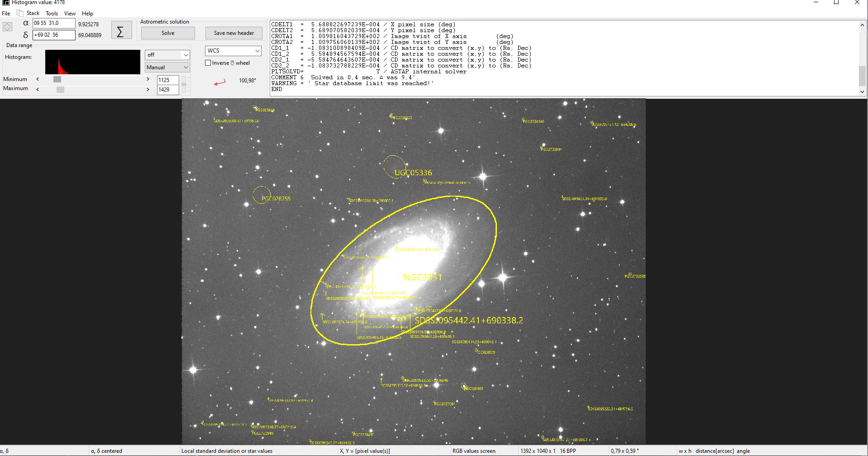Click 'RGB values screen' status entry
This screenshot has width=868, height=456.
pos(474,451)
